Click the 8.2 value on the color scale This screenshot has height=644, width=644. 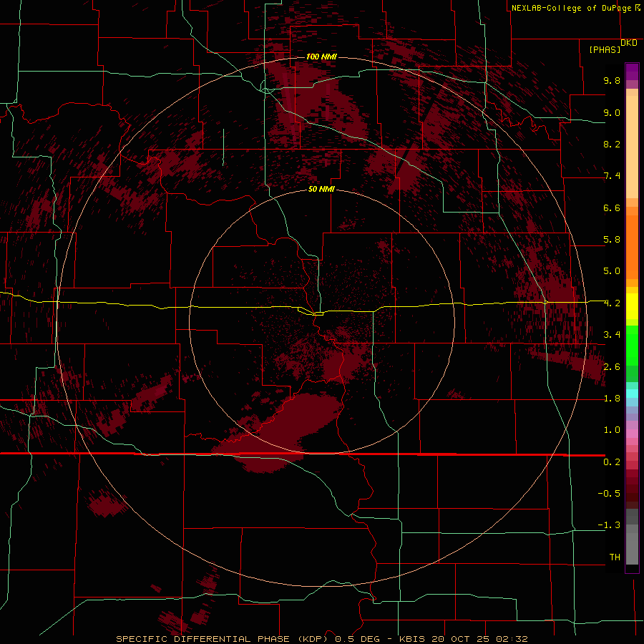tap(612, 145)
